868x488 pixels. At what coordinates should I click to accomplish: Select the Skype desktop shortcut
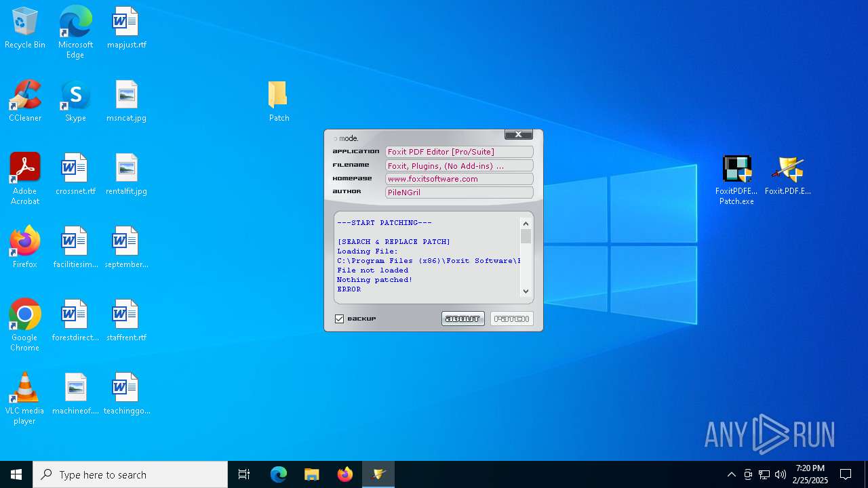[x=75, y=102]
